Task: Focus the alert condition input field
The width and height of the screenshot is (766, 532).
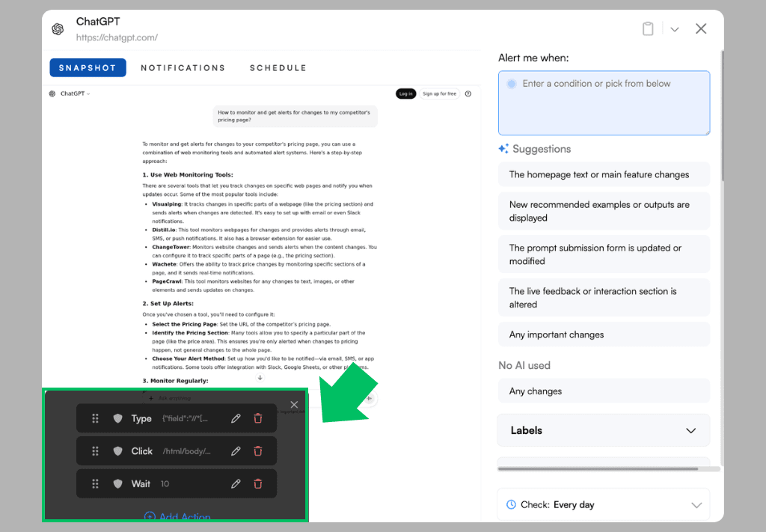Action: click(x=603, y=103)
